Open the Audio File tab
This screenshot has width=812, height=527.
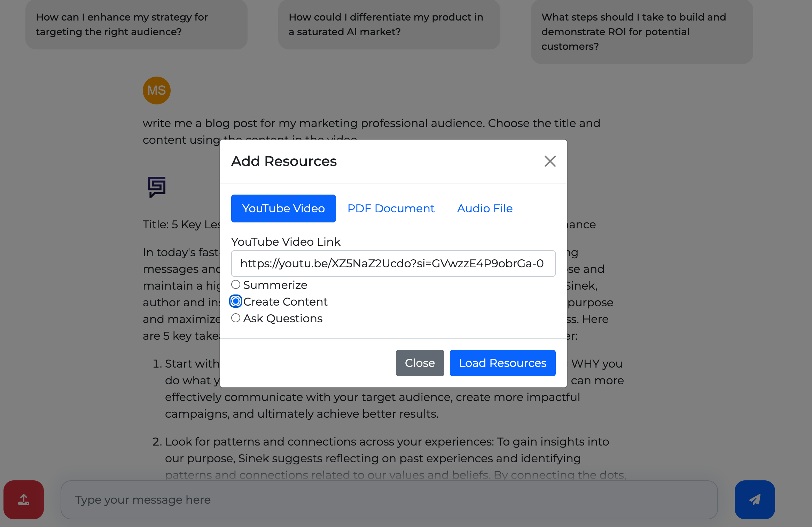pyautogui.click(x=484, y=209)
